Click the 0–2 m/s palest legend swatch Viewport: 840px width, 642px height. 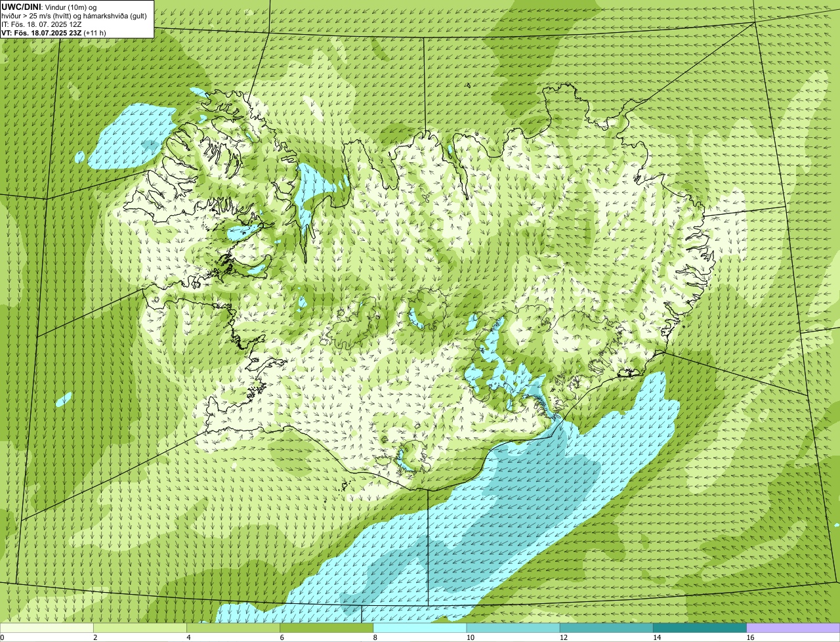(x=47, y=628)
